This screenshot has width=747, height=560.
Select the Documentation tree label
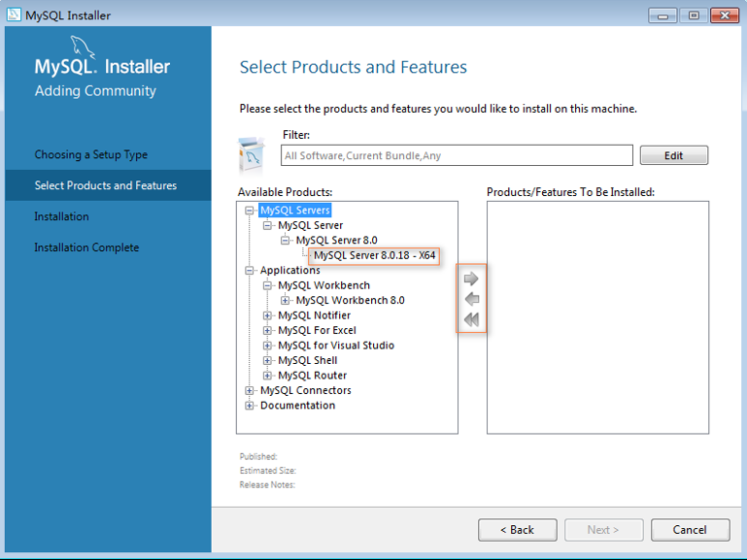(x=298, y=406)
